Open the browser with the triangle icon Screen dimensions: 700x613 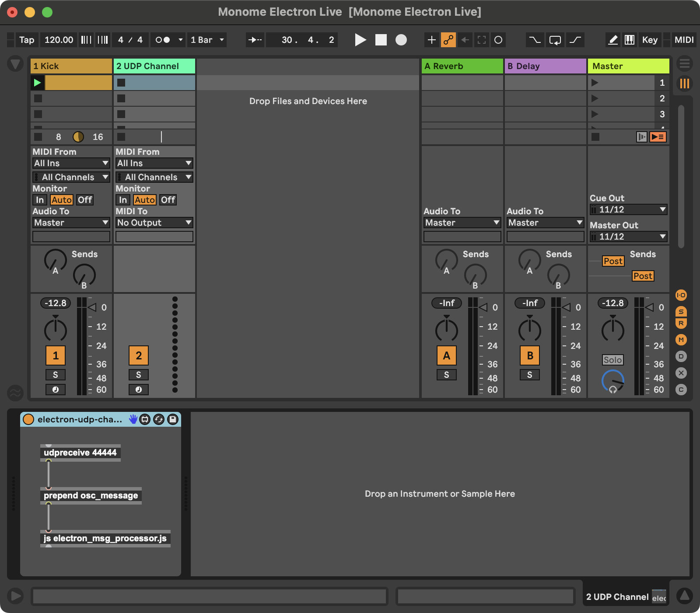click(x=15, y=64)
